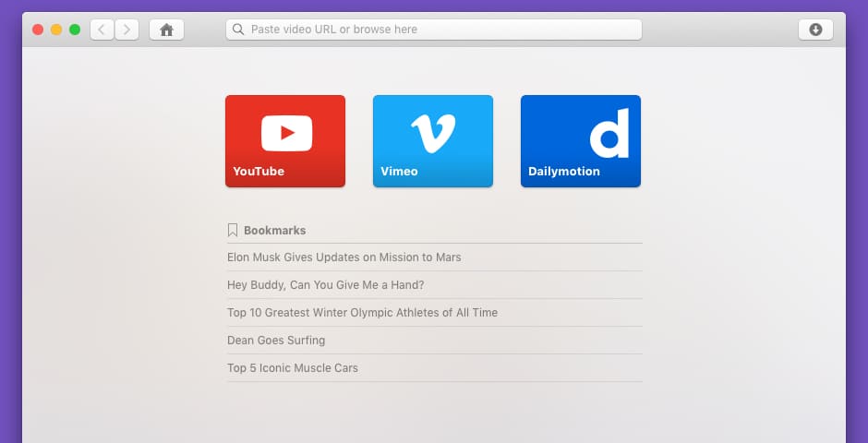Click the magnifier icon in URL bar
Viewport: 868px width, 443px height.
(238, 30)
